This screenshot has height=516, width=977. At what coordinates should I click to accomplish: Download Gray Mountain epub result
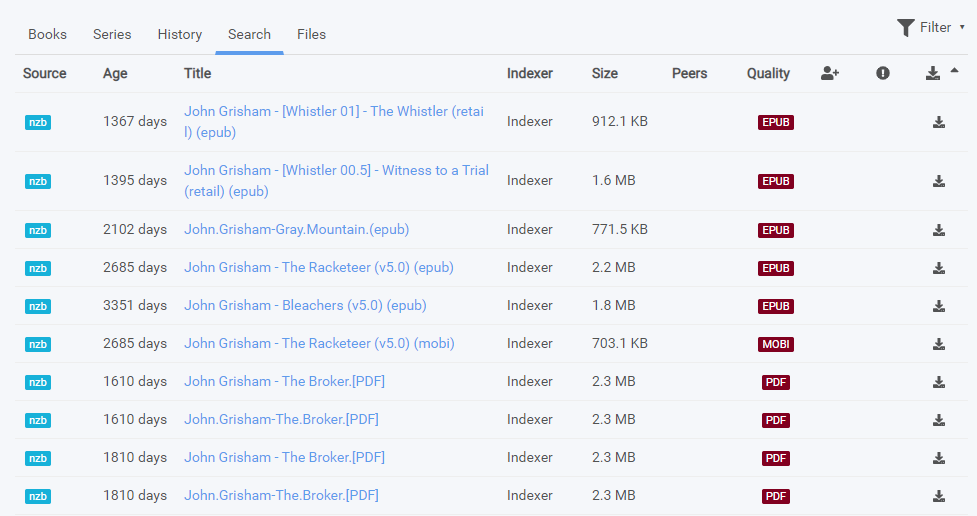click(x=938, y=230)
